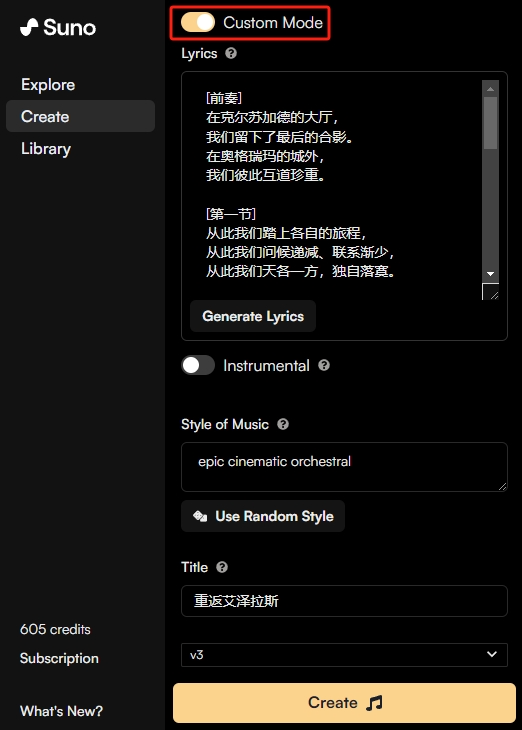Click the Generate Lyrics button
Image resolution: width=522 pixels, height=730 pixels.
coord(253,316)
